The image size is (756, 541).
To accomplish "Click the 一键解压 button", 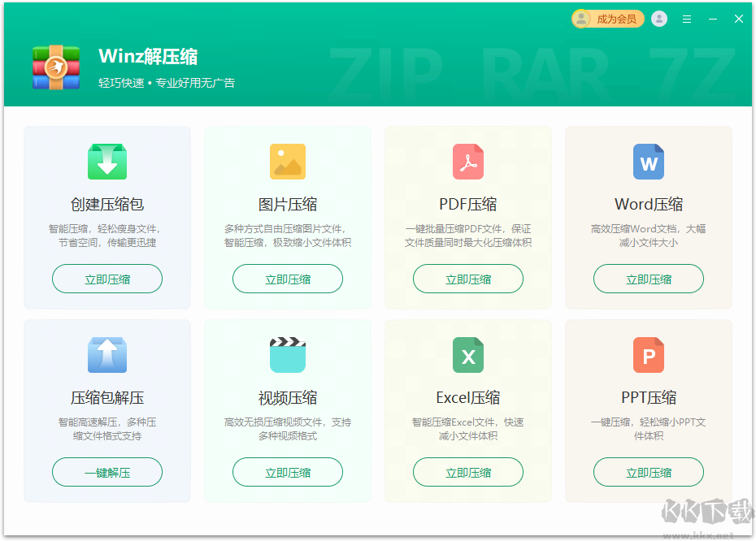I will 107,472.
